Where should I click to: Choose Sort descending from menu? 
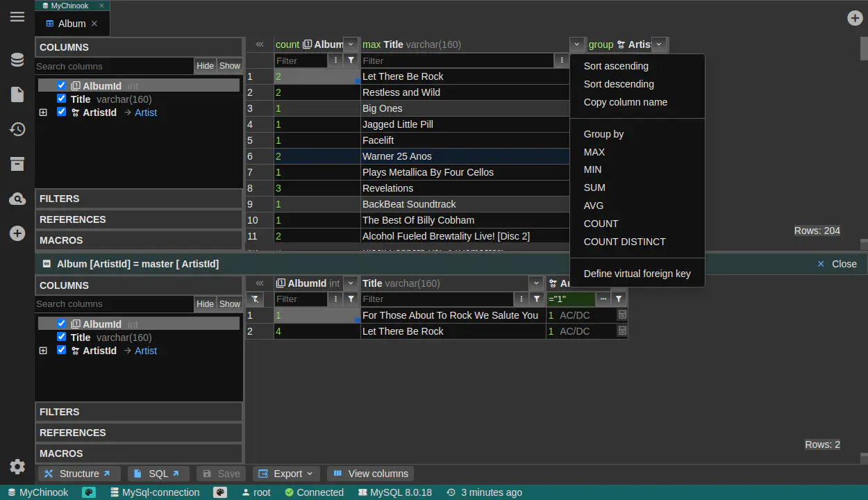(618, 84)
